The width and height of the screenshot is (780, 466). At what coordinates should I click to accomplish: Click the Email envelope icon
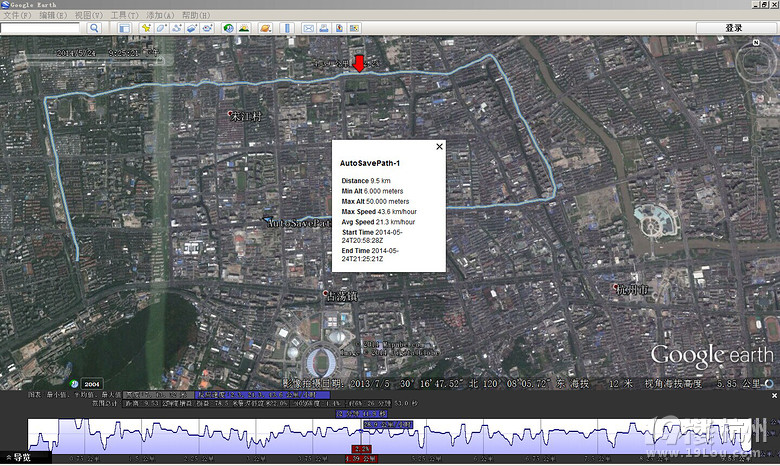coord(308,28)
